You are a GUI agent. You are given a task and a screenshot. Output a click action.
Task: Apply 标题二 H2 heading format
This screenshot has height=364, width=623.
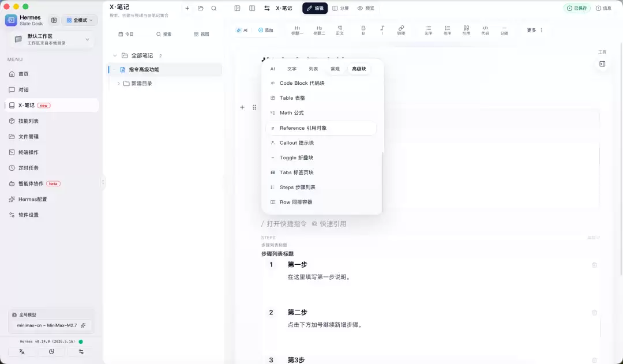pyautogui.click(x=319, y=30)
